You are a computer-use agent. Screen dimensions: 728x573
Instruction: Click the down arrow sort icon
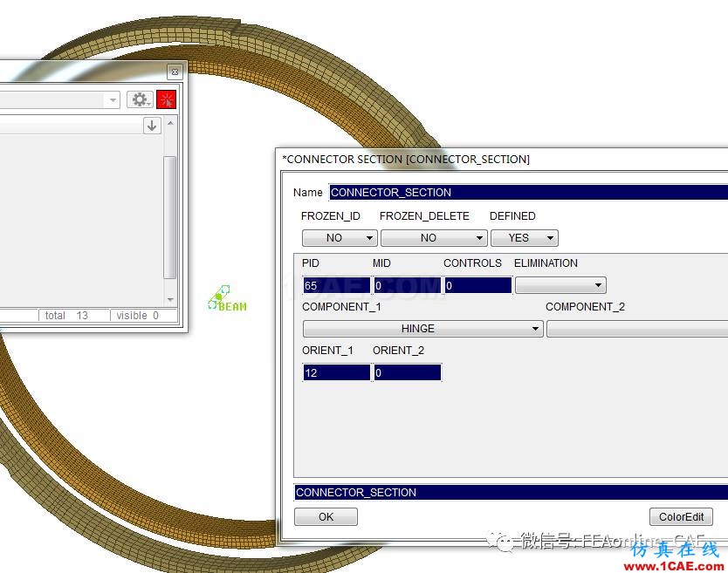click(x=152, y=126)
